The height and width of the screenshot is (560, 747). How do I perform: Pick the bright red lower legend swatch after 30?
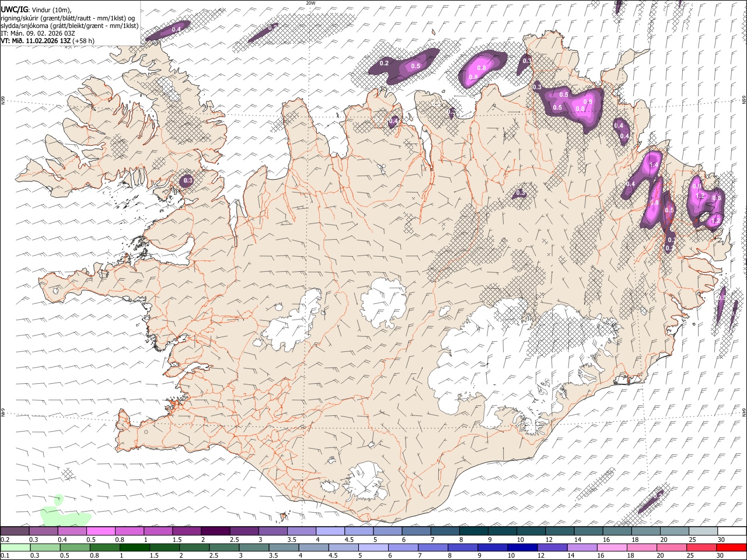[x=731, y=547]
